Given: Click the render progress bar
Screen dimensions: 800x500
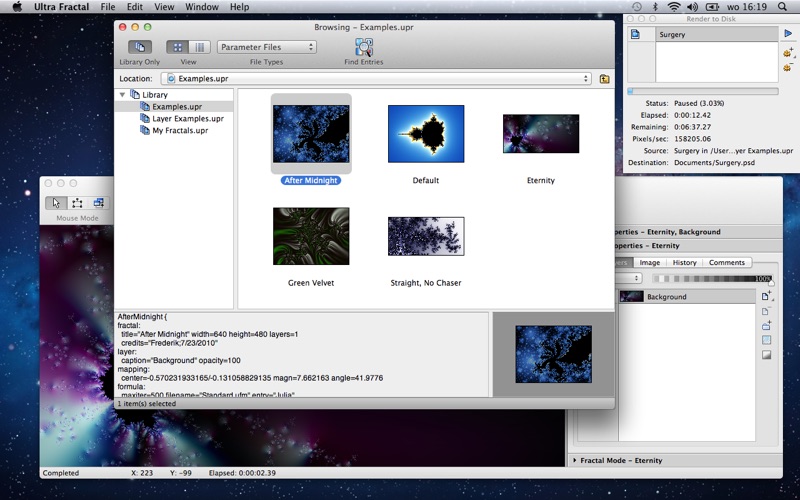Looking at the screenshot, I should (x=703, y=91).
